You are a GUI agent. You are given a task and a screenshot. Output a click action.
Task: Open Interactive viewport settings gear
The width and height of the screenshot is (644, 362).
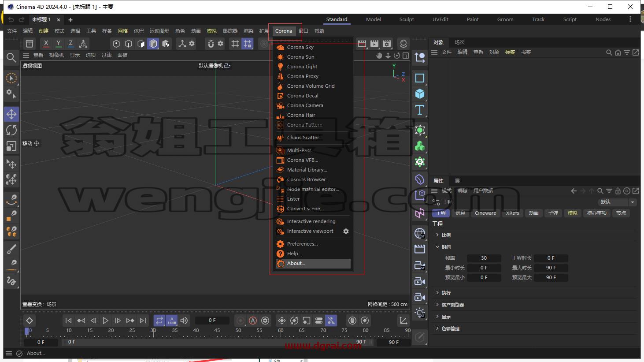(x=346, y=231)
